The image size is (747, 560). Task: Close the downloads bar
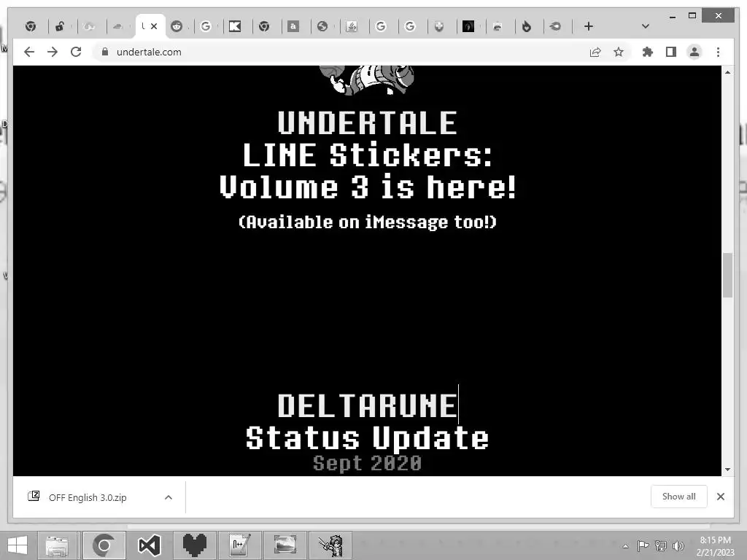click(x=721, y=497)
